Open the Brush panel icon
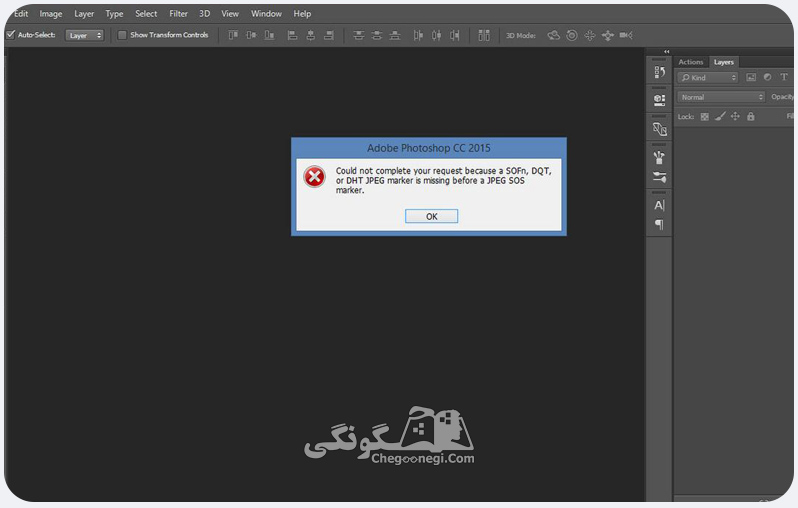798x508 pixels. click(x=660, y=177)
